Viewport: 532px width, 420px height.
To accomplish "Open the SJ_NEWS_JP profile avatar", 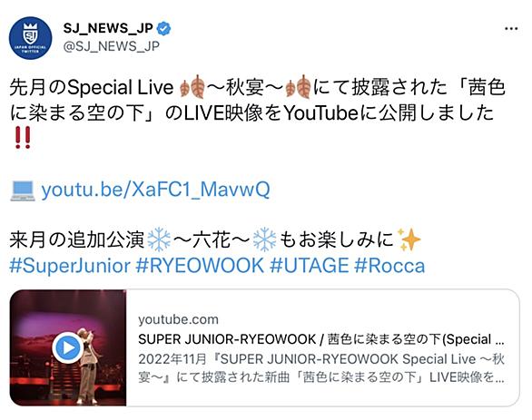I will 30,38.
